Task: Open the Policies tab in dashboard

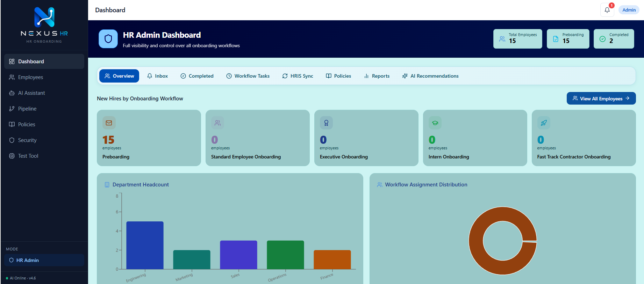Action: pos(338,76)
